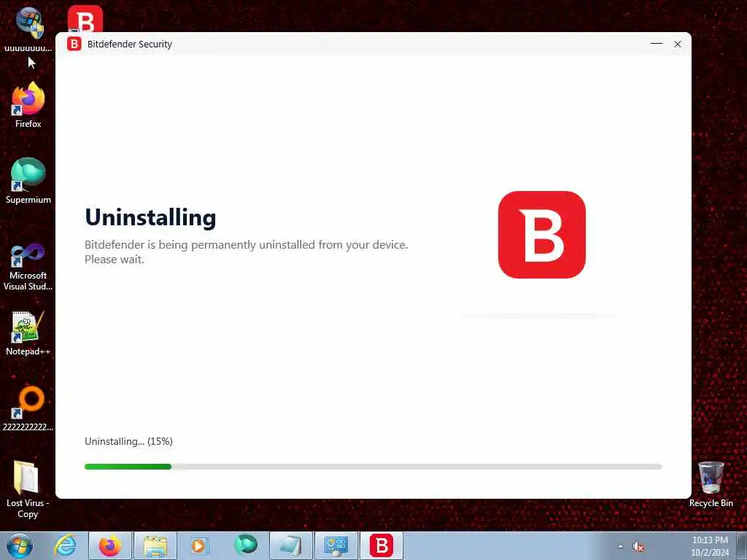The height and width of the screenshot is (560, 747).
Task: Click the Bitdefender Security window title
Action: pyautogui.click(x=130, y=44)
